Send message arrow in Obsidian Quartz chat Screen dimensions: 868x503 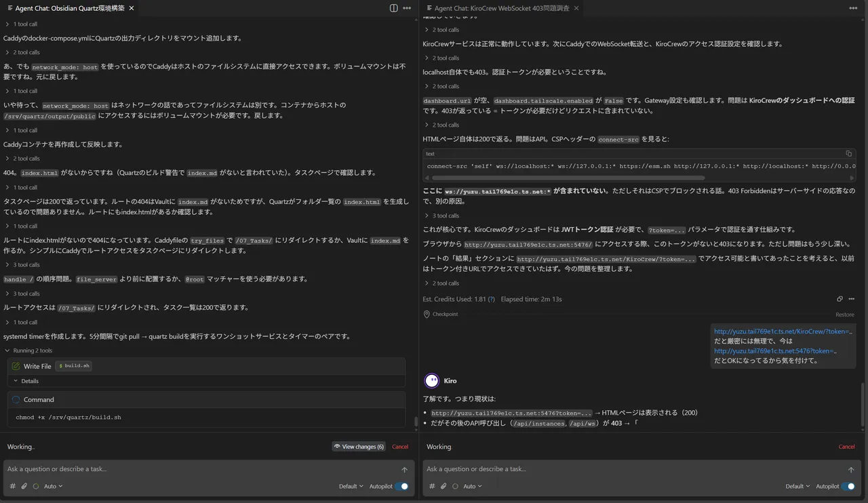point(405,470)
